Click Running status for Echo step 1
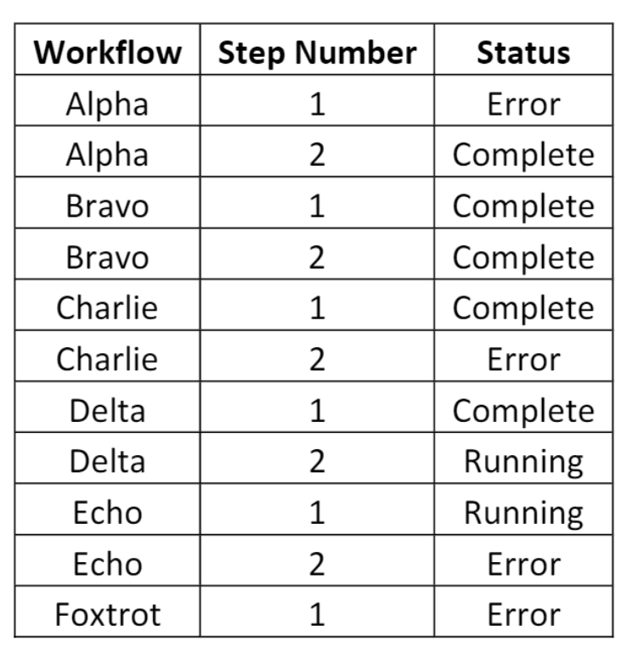Screen dimensions: 644x647 point(523,510)
